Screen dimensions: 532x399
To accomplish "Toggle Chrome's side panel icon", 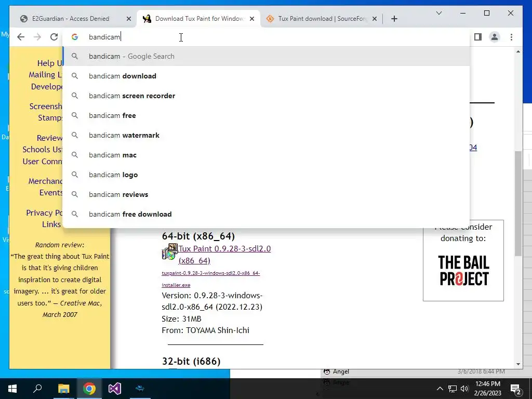I will tap(478, 37).
